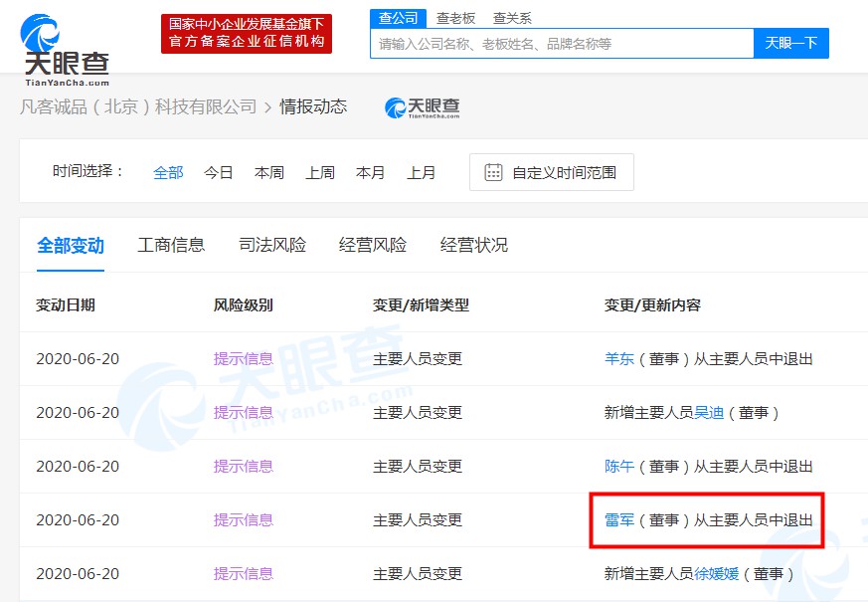Filter by 上周
The width and height of the screenshot is (868, 602).
pos(320,173)
